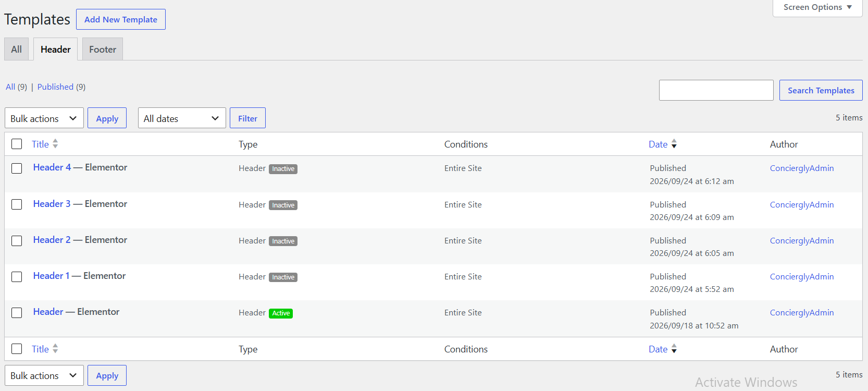Click the Inactive badge on the Header 3 row
868x391 pixels.
[x=283, y=205]
